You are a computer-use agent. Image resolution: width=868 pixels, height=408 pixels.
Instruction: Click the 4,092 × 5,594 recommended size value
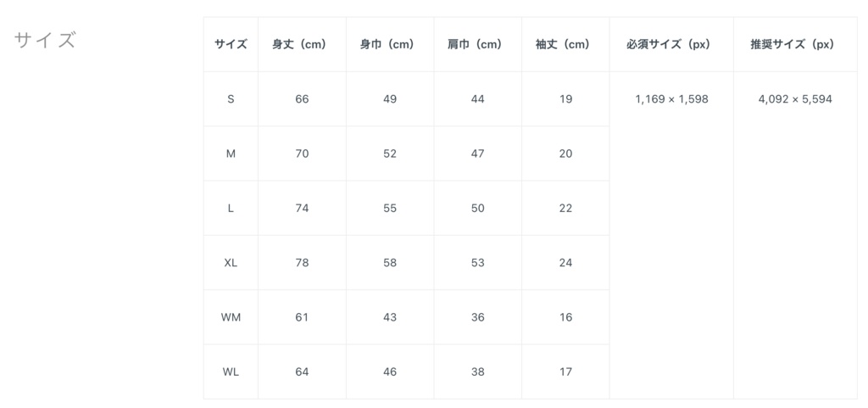pyautogui.click(x=795, y=99)
